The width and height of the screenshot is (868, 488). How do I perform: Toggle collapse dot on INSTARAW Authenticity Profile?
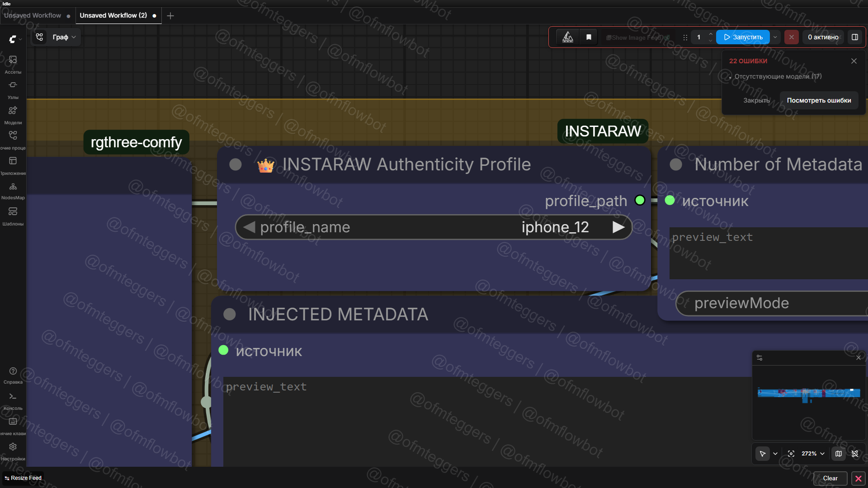tap(235, 164)
